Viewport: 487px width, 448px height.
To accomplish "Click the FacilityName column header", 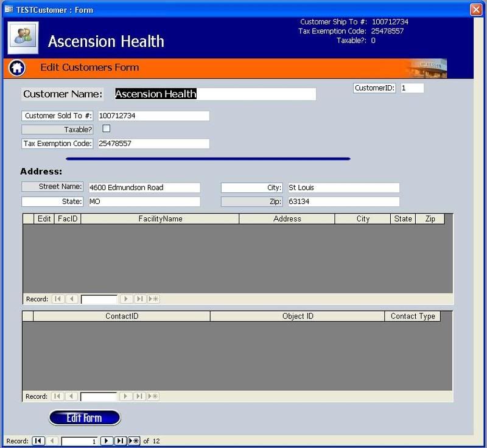I will point(160,219).
